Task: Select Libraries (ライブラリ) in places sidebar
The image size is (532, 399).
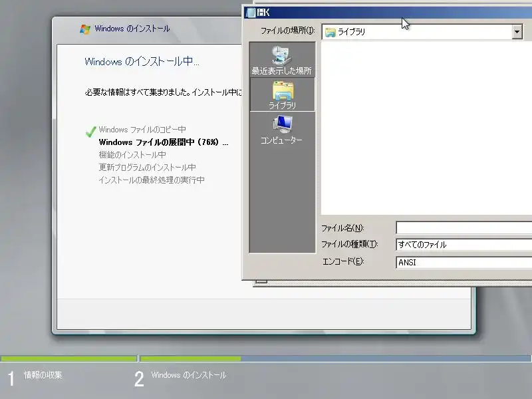Action: (282, 94)
